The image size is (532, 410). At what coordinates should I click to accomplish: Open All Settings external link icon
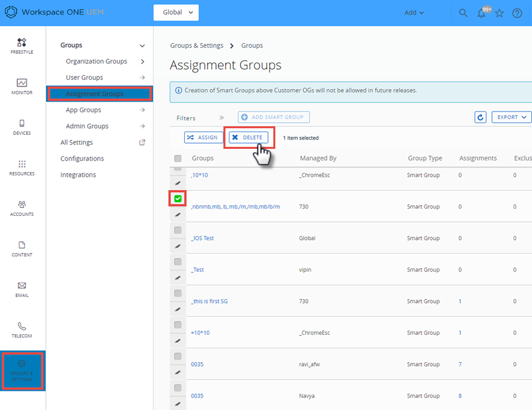(142, 142)
